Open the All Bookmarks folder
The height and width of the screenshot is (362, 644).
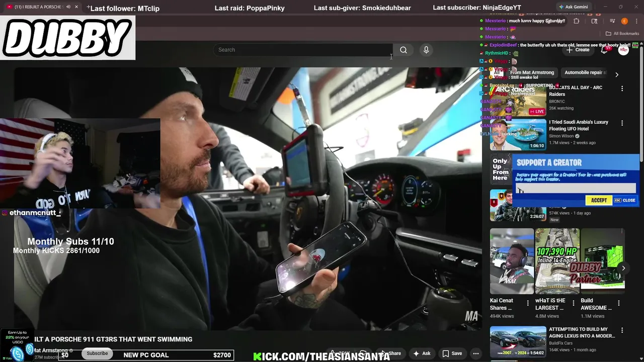pyautogui.click(x=622, y=34)
